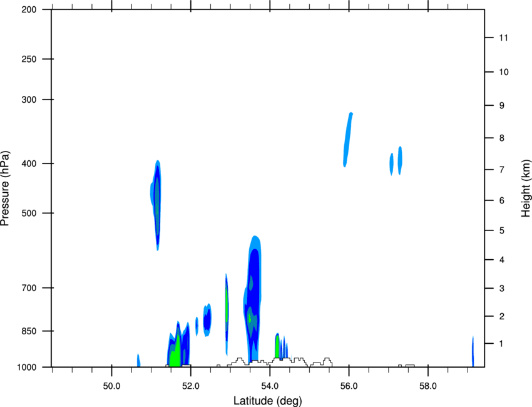Click the 8 km height tick label
Screen dimensions: 532x407
[502, 138]
